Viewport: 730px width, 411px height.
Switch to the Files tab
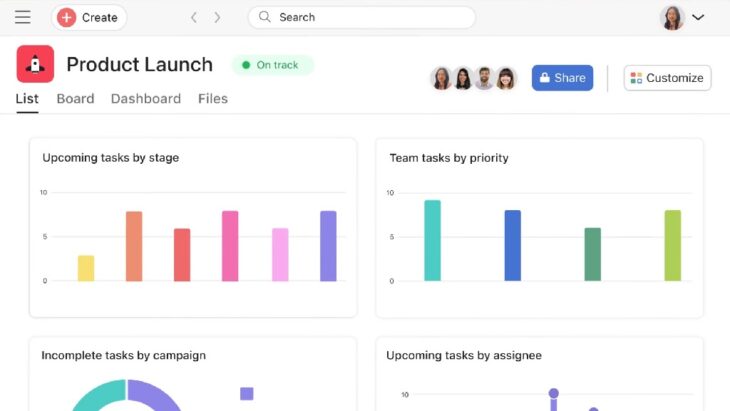pyautogui.click(x=213, y=99)
